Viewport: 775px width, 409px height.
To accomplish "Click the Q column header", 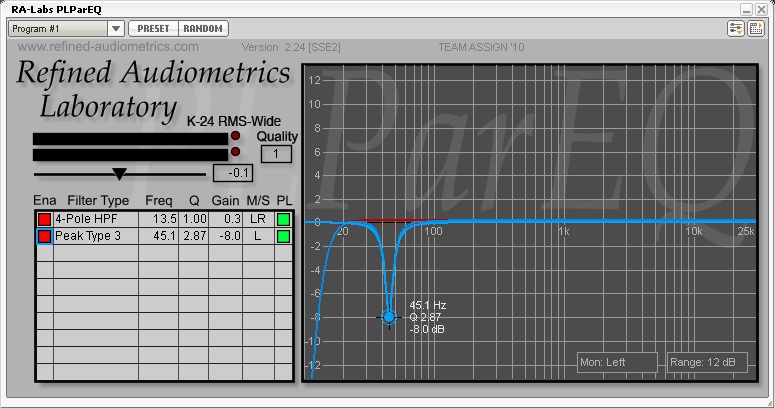I will tap(194, 201).
